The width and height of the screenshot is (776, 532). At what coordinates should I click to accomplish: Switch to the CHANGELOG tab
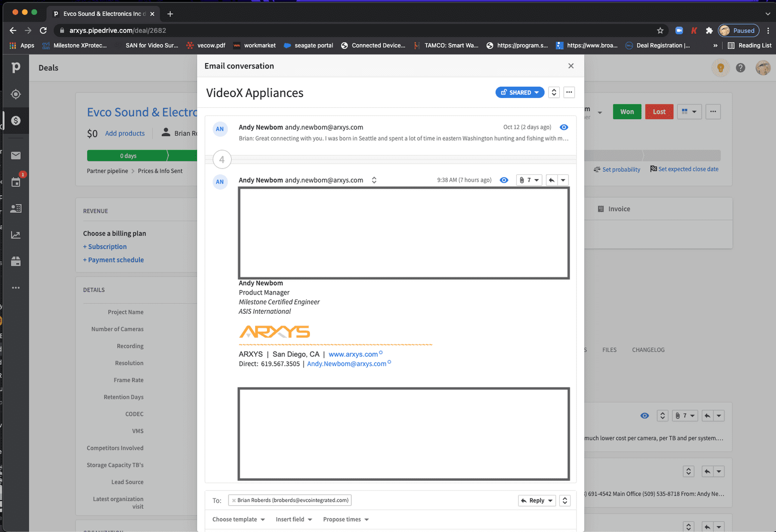[648, 350]
